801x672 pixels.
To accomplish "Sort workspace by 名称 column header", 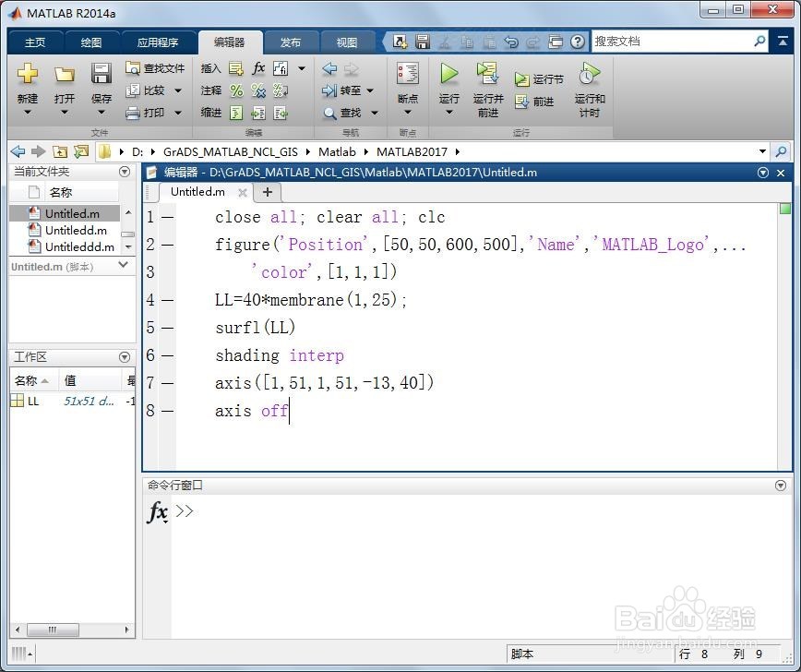I will [x=31, y=380].
